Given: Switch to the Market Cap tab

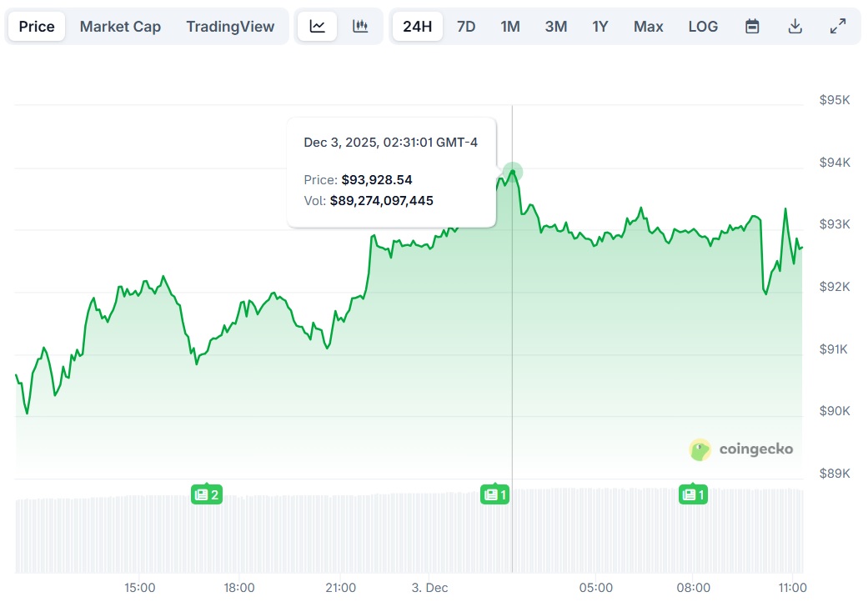Looking at the screenshot, I should [120, 26].
